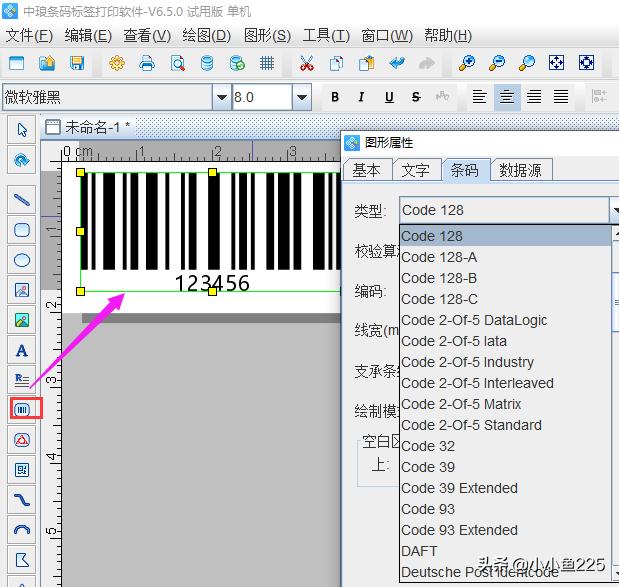Open the font size 8.0 dropdown
The image size is (619, 587).
click(301, 97)
